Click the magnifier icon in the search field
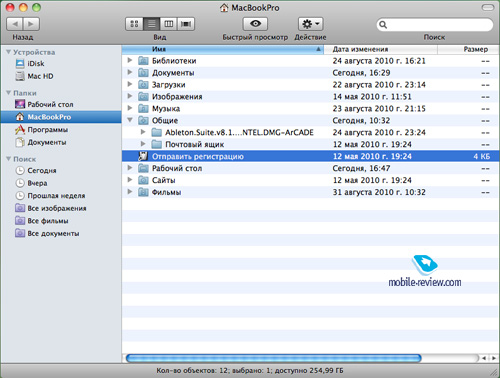Viewport: 500px width, 378px height. tap(383, 25)
